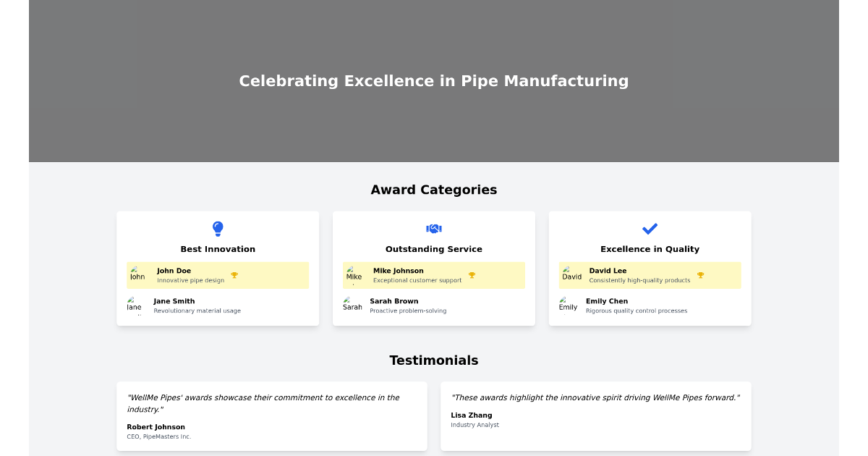This screenshot has width=868, height=456.
Task: Open Sarah Brown's avatar image
Action: (x=352, y=305)
